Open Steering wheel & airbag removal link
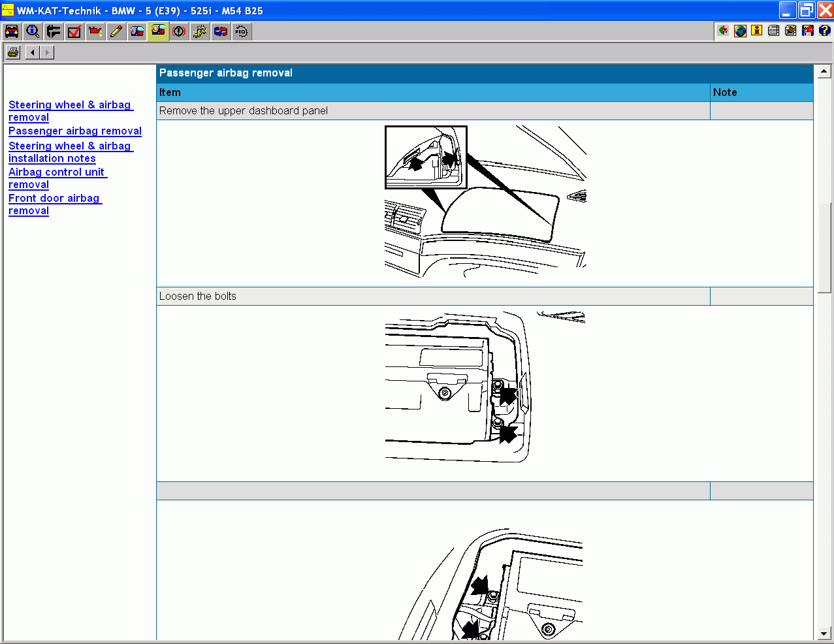This screenshot has width=834, height=644. click(71, 111)
